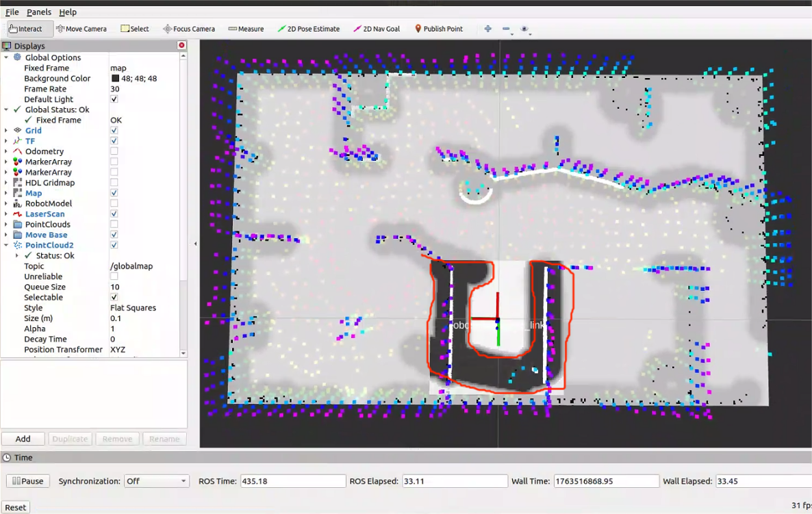The width and height of the screenshot is (812, 514).
Task: Toggle the Unreliable checkbox
Action: pos(114,277)
